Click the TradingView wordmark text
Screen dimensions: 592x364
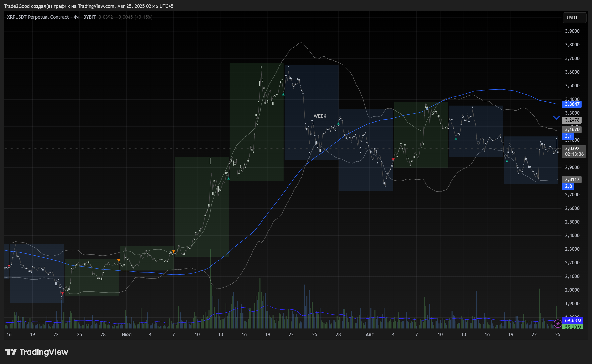coord(44,352)
